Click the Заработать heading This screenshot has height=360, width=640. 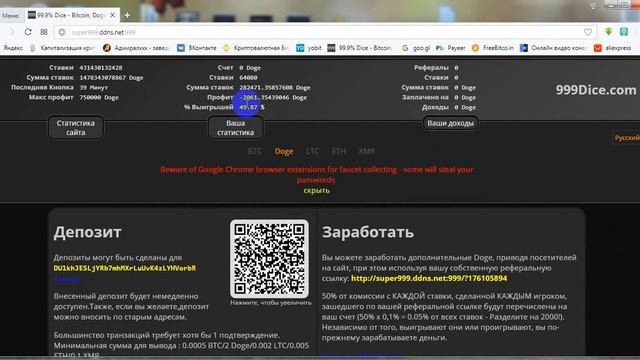coord(368,232)
